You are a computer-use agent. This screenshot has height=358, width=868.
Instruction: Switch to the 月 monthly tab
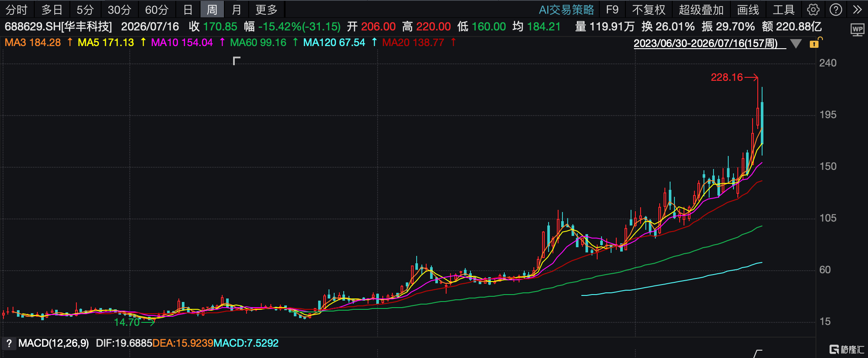coord(237,10)
